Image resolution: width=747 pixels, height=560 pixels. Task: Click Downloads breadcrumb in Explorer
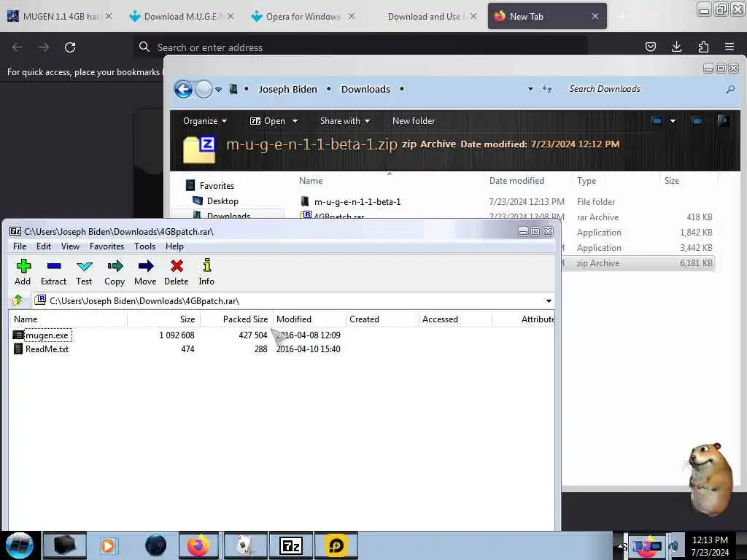[365, 89]
